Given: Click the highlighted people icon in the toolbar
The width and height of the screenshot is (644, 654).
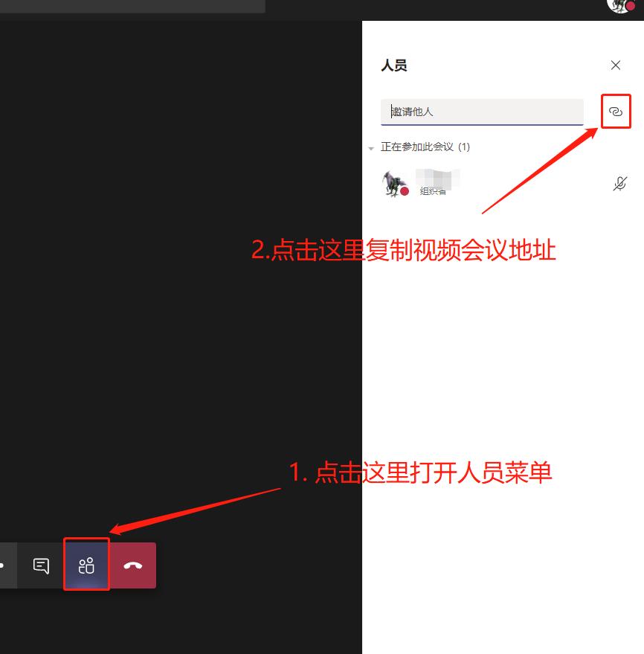Looking at the screenshot, I should pos(86,565).
